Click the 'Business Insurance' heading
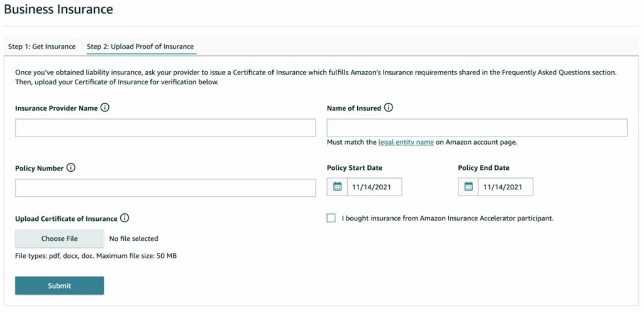This screenshot has width=644, height=312. [58, 9]
